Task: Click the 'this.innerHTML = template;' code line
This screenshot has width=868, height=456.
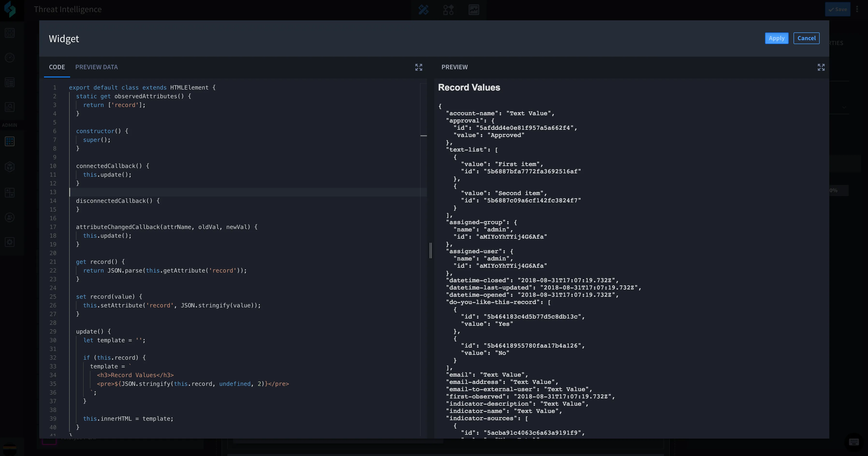Action: 128,418
